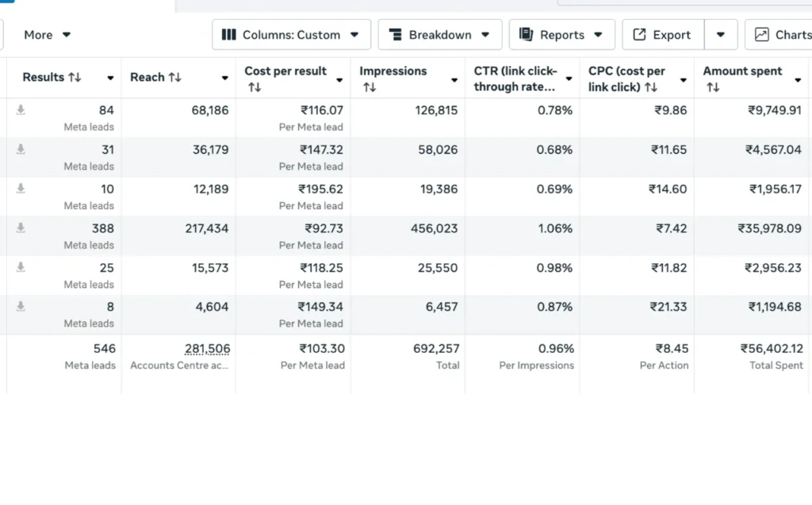Click the total reach value 281,506
812x505 pixels.
point(207,348)
